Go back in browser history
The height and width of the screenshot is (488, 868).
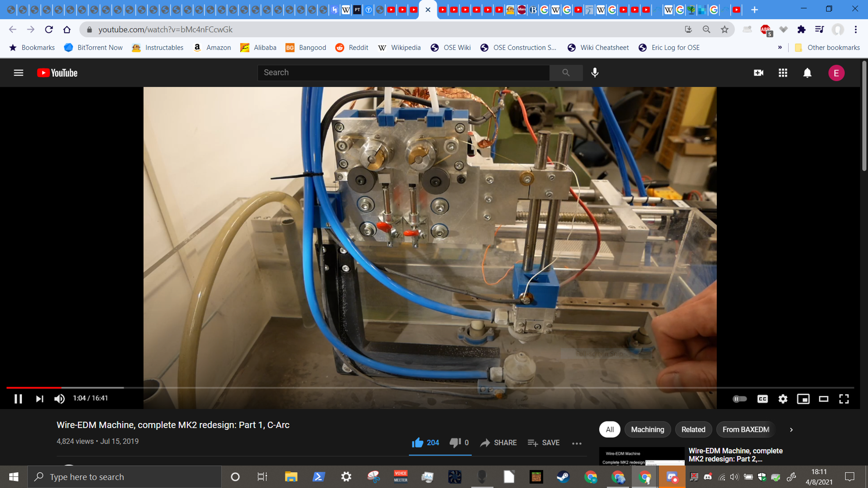click(x=12, y=29)
